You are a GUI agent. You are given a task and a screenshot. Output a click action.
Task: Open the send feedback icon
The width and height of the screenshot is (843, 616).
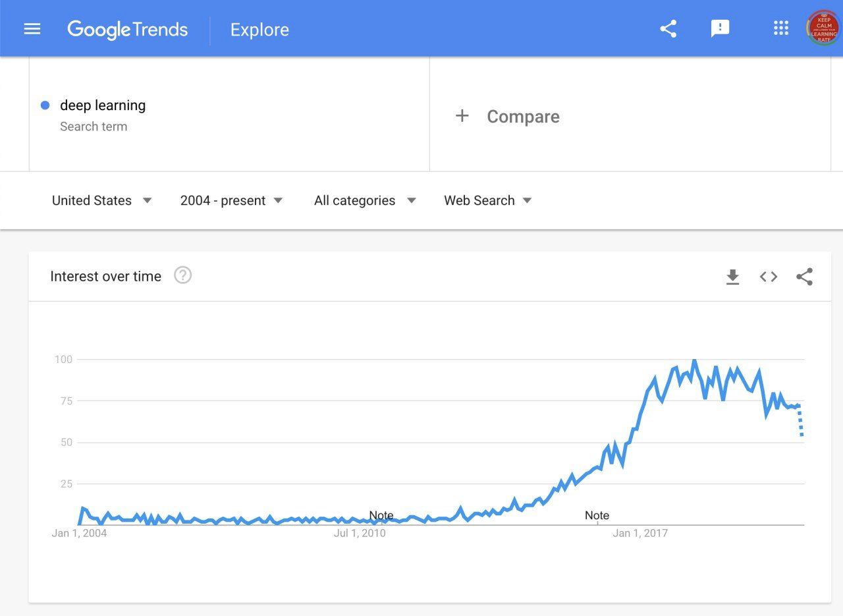coord(720,29)
